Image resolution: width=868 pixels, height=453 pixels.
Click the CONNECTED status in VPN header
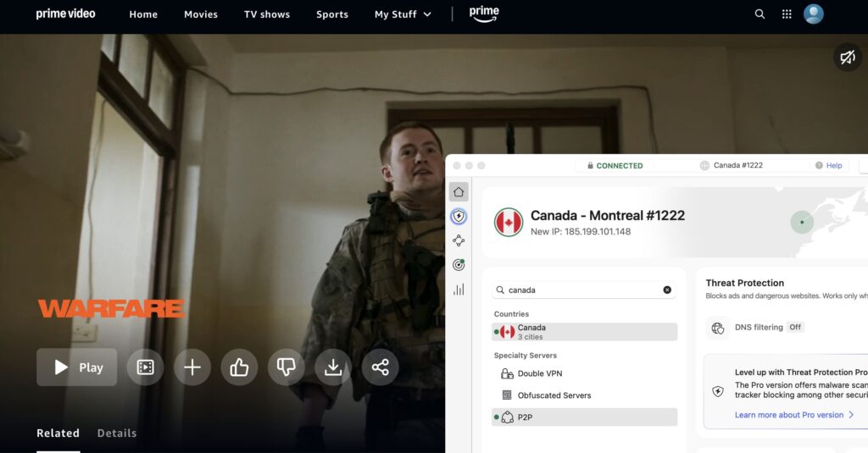(x=615, y=165)
